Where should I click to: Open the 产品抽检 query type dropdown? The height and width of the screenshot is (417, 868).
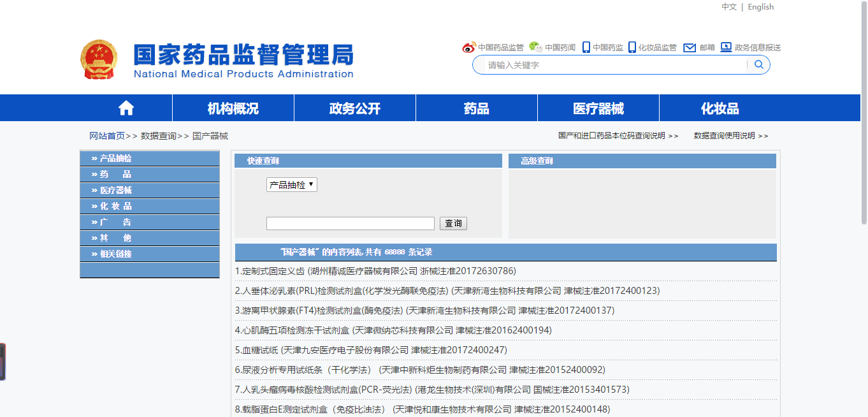click(x=292, y=184)
